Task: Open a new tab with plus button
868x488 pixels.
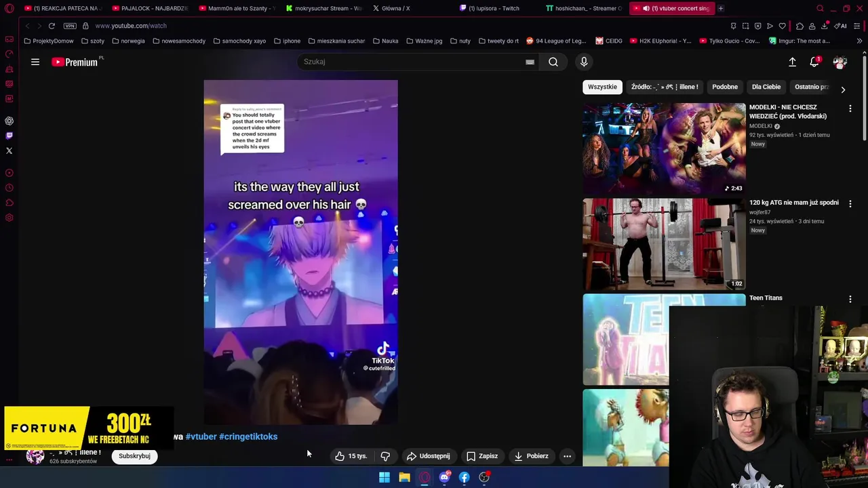Action: tap(721, 8)
